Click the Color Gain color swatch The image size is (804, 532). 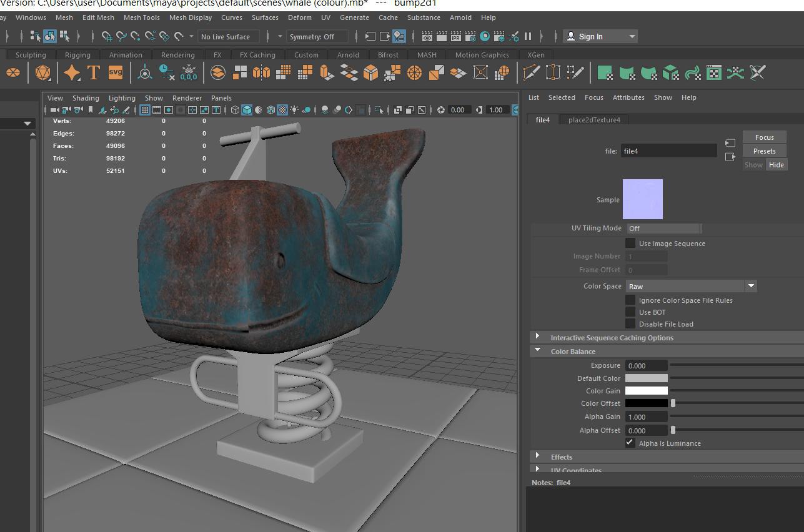(x=646, y=390)
